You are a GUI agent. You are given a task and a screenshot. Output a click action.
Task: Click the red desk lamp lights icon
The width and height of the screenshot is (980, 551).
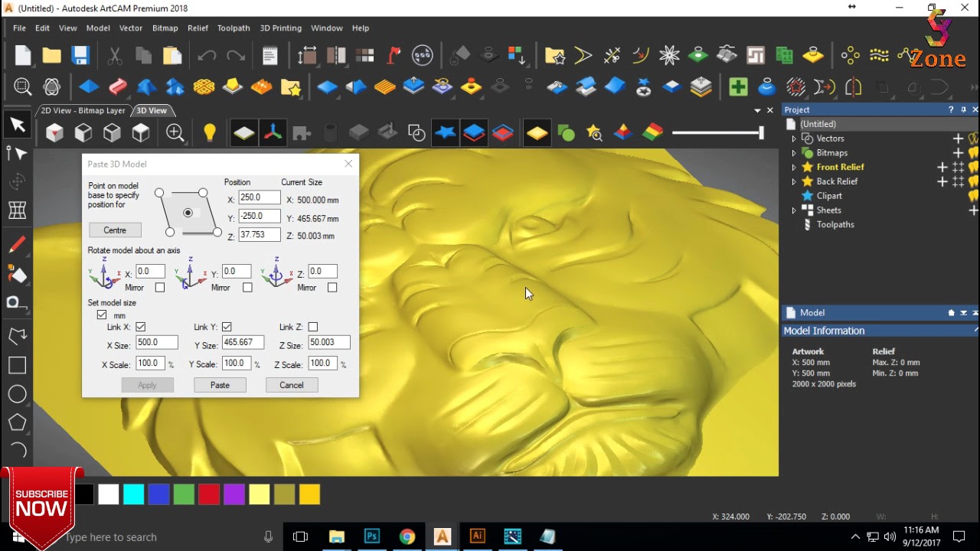click(394, 55)
